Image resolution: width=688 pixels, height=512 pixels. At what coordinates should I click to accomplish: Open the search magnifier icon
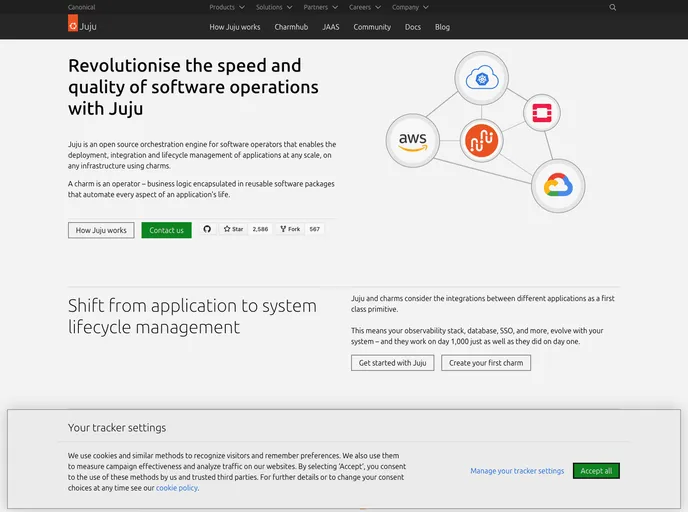(x=613, y=7)
